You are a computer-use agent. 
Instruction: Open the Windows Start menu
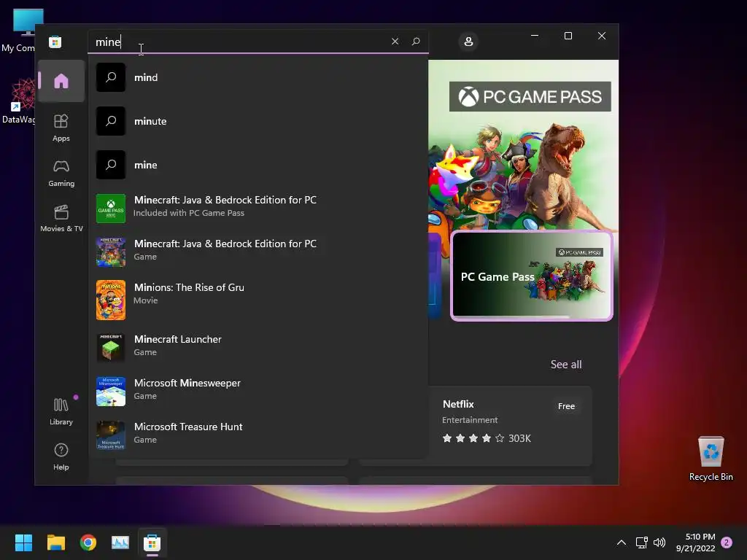(x=23, y=542)
